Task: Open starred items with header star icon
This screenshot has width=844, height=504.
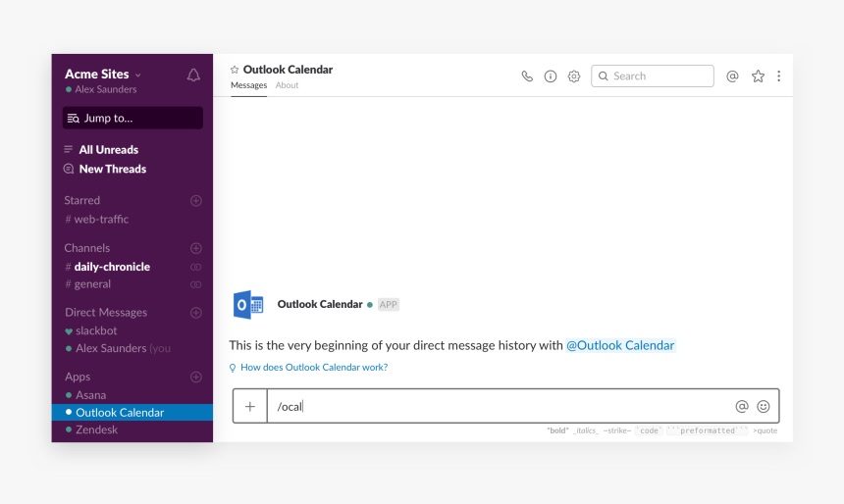Action: point(758,76)
